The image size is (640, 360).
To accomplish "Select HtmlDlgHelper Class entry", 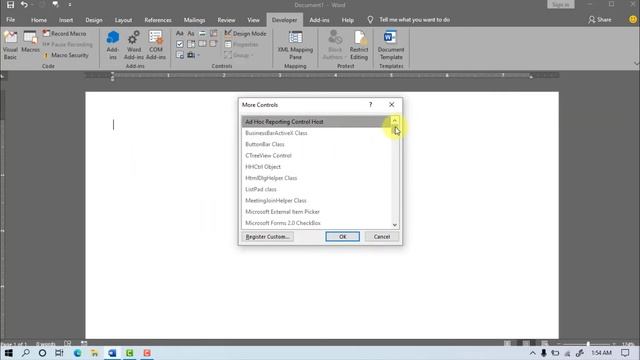I will tap(316, 178).
